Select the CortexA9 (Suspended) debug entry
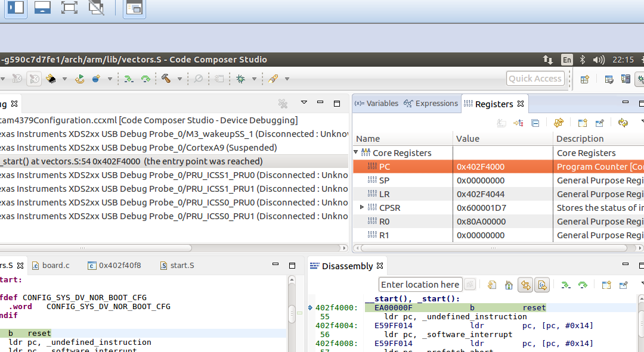This screenshot has width=644, height=352. 138,148
